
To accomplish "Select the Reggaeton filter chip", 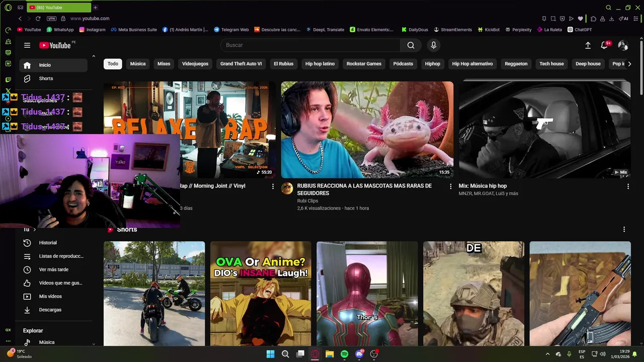I will point(516,64).
